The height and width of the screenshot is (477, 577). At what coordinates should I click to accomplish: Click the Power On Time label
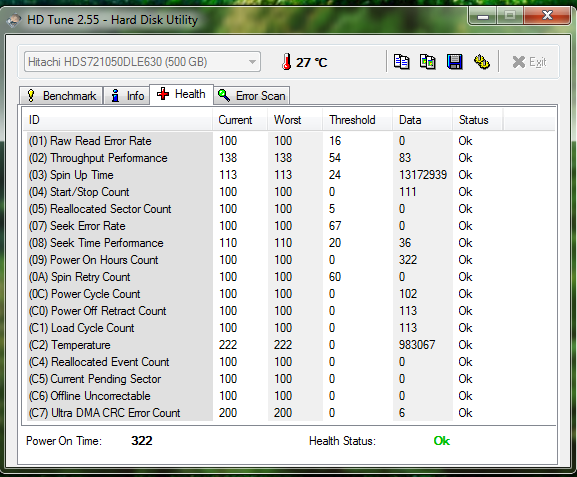coord(64,441)
